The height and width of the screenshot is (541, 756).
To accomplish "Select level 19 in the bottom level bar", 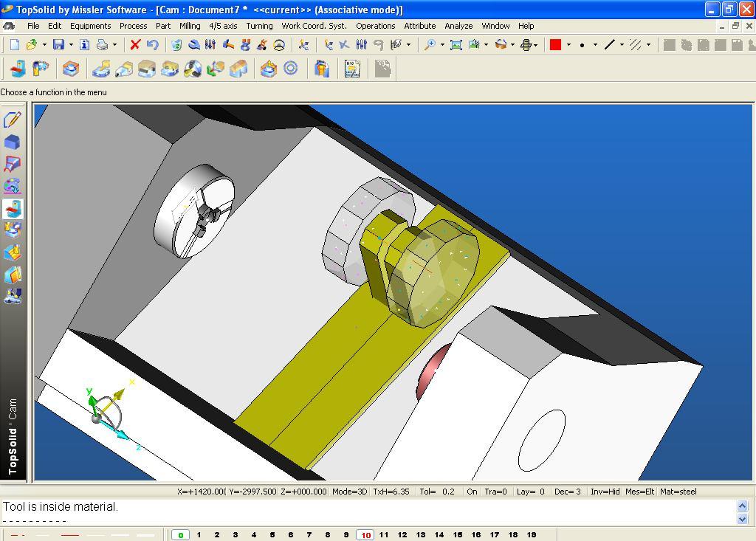I will pos(532,535).
